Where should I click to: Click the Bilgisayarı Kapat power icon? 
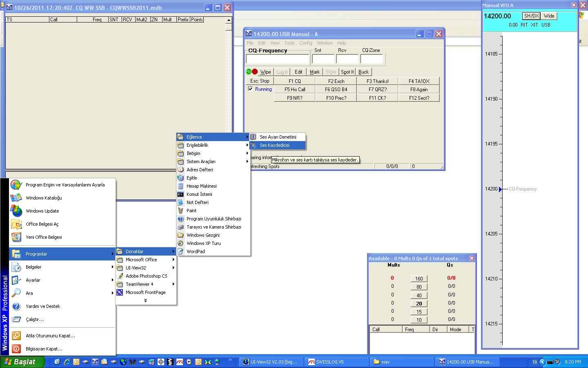click(x=16, y=349)
